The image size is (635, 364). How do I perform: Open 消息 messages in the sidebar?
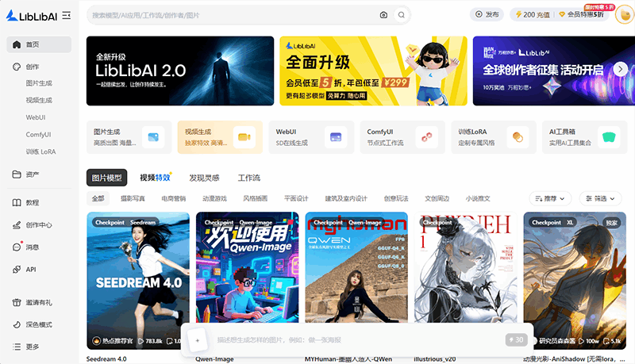click(33, 247)
